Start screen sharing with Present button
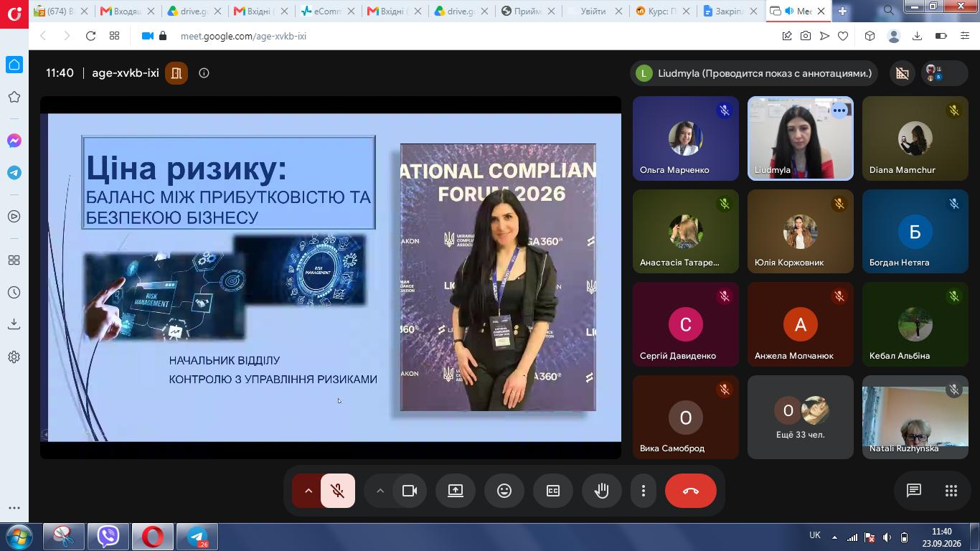This screenshot has width=980, height=551. (x=456, y=491)
